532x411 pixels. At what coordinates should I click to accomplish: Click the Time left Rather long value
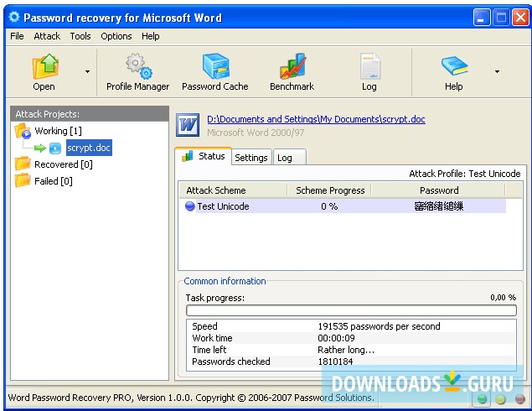(x=346, y=350)
